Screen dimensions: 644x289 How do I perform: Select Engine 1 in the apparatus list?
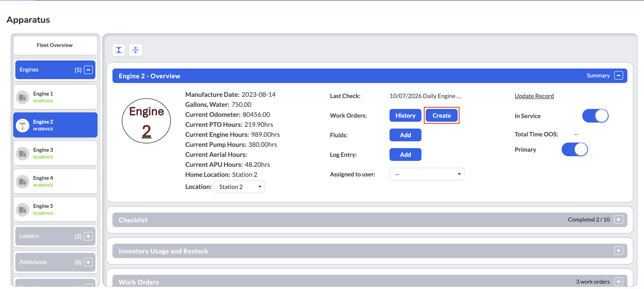coord(55,97)
